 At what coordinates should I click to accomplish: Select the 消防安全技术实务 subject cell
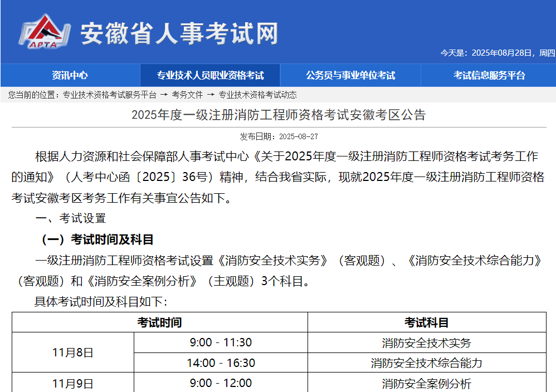click(x=427, y=342)
